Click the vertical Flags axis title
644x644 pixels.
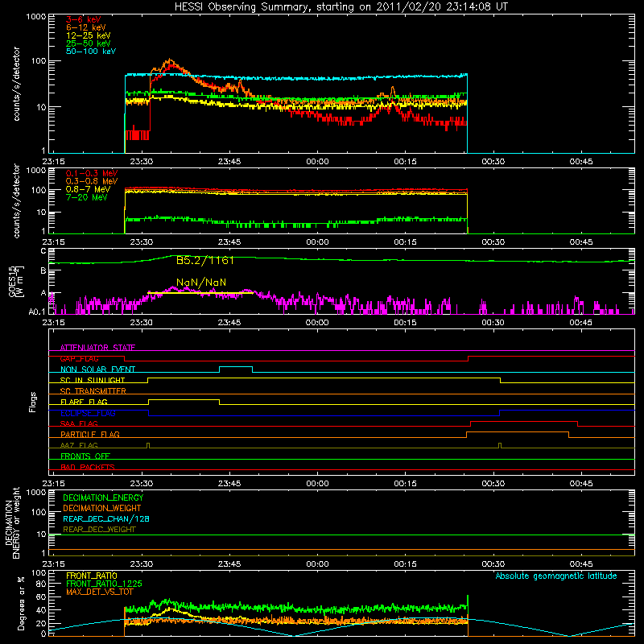pyautogui.click(x=33, y=402)
